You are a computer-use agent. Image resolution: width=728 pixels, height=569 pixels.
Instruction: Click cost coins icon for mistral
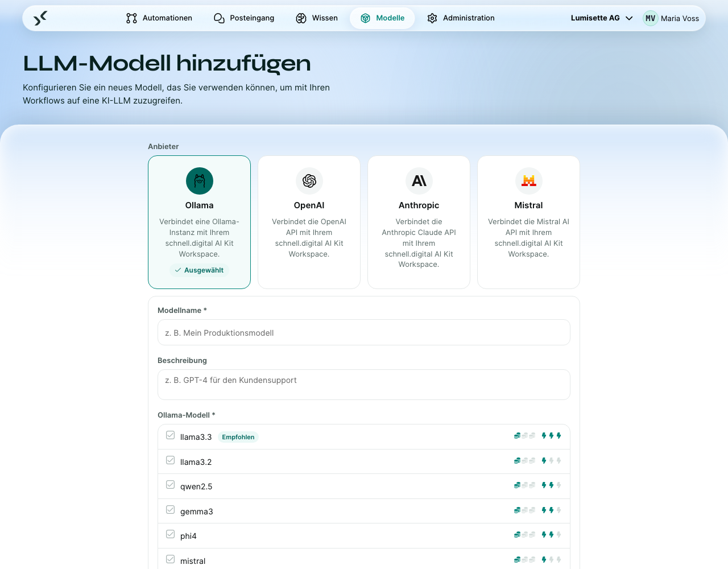[524, 560]
